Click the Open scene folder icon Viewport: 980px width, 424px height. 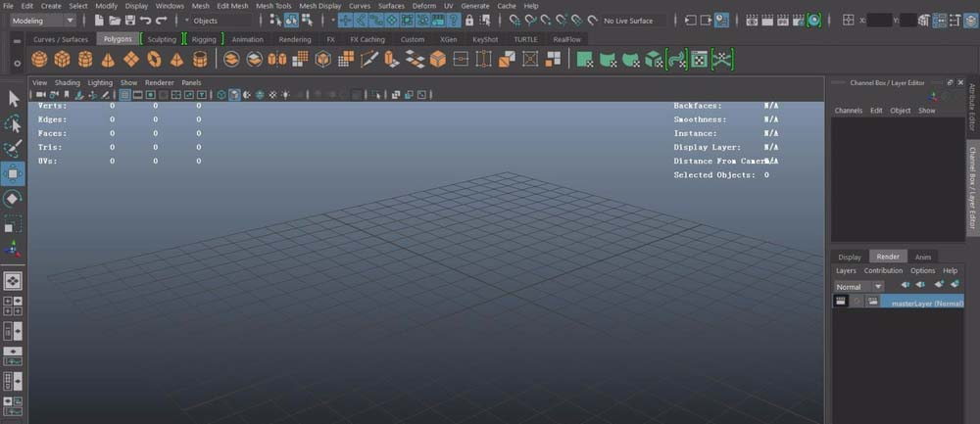coord(115,20)
